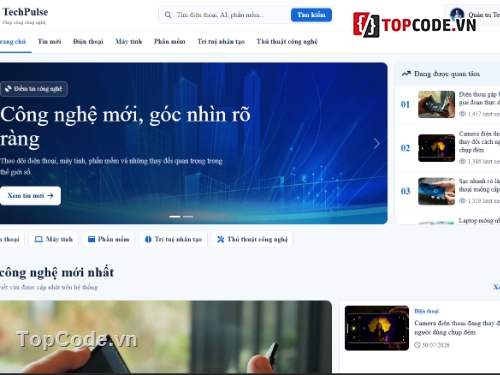Open the night-camera article thumbnail in the latest list

[377, 328]
